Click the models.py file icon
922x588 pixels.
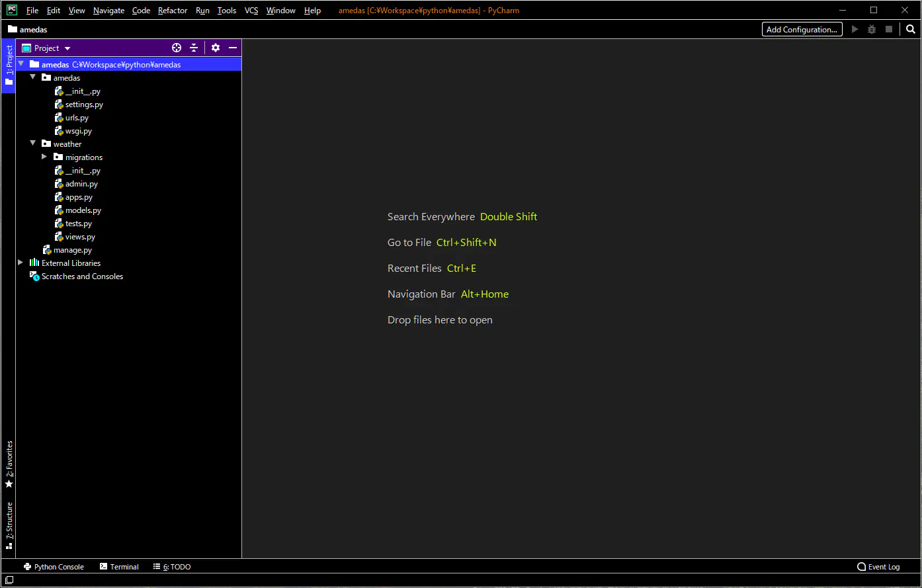(59, 210)
